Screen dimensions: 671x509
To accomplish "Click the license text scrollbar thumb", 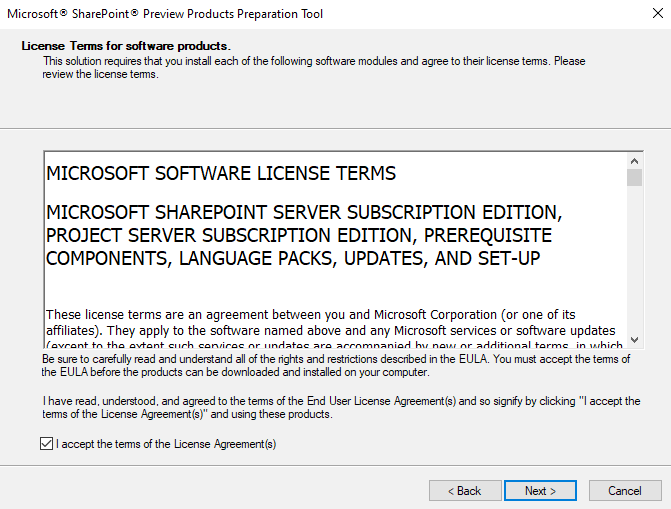I will [635, 178].
